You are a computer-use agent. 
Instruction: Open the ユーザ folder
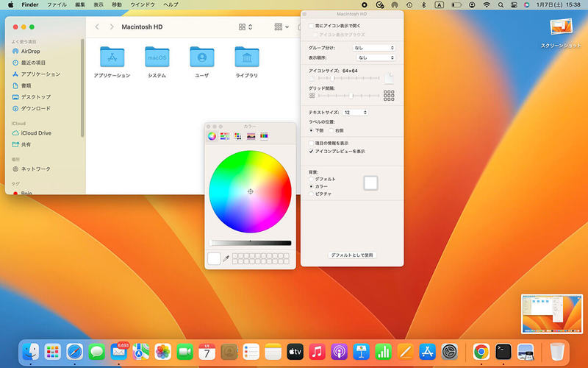point(202,63)
